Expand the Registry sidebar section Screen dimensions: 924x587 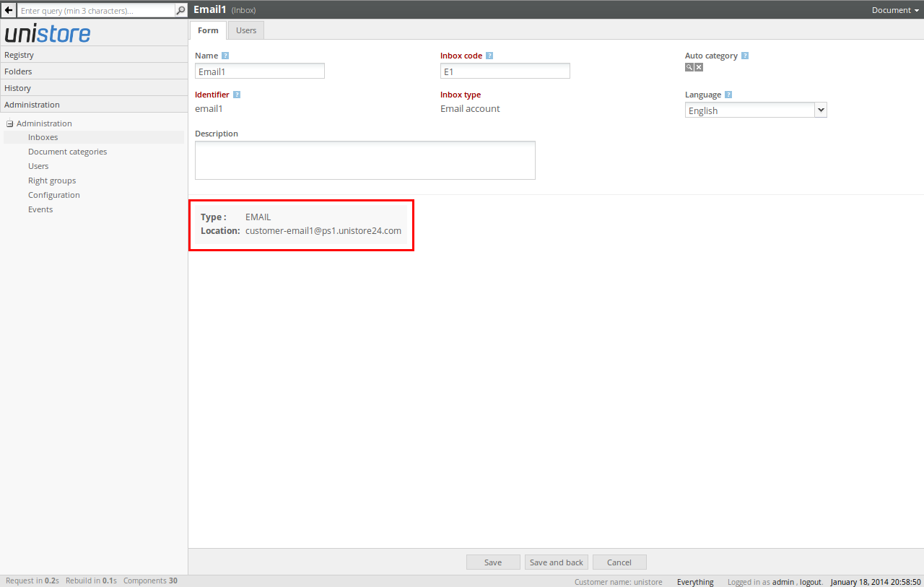coord(94,55)
